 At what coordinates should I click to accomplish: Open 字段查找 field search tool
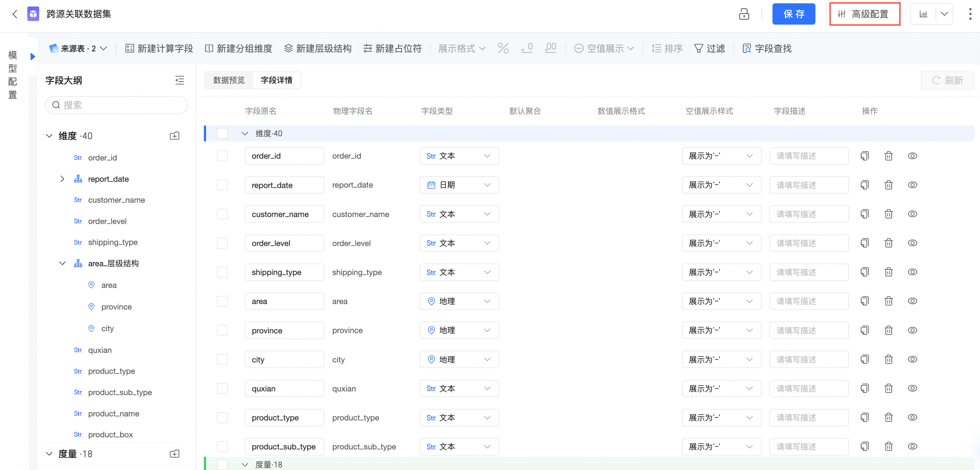tap(767, 48)
